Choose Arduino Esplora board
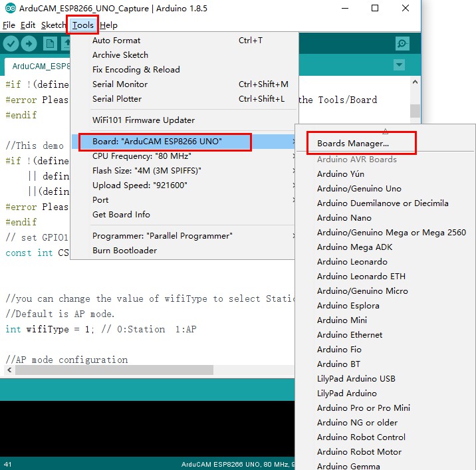476x470 pixels. [x=386, y=305]
